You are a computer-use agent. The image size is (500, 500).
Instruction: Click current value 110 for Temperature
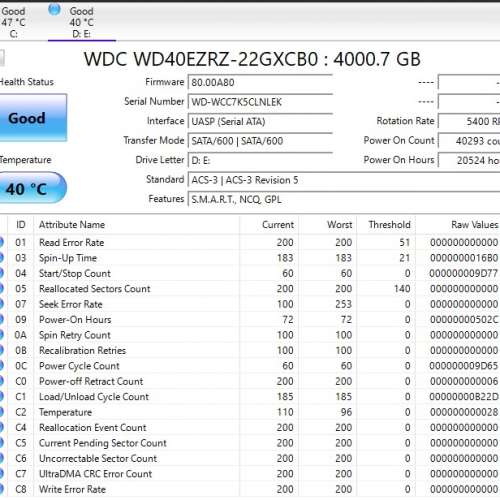(285, 412)
